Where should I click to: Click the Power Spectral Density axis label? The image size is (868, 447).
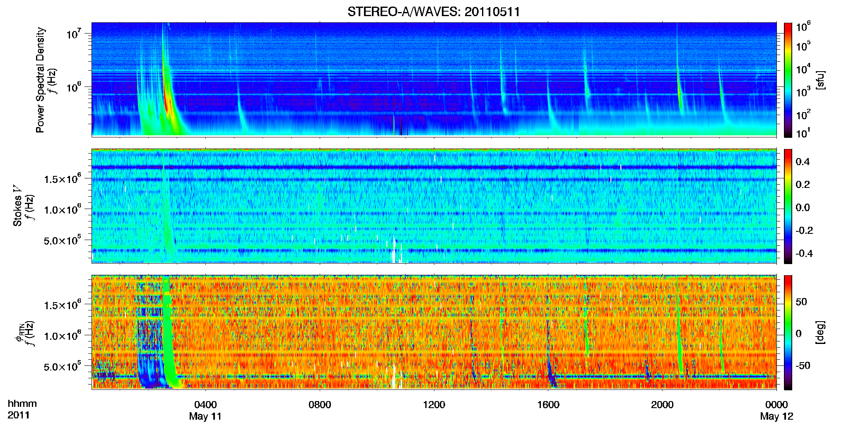[x=40, y=80]
